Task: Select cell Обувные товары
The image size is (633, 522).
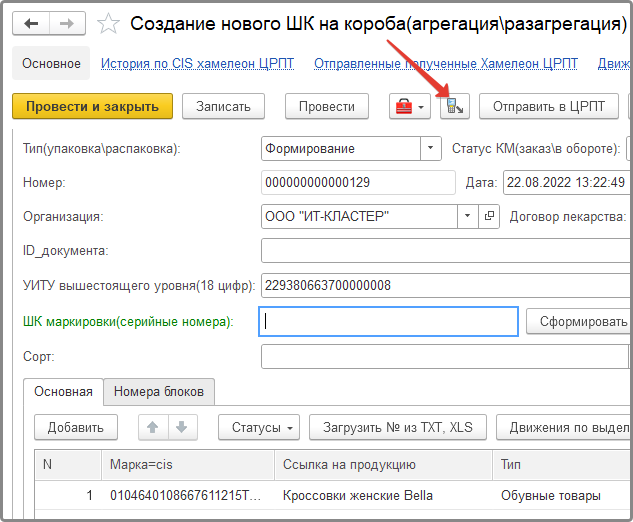Action: [563, 495]
